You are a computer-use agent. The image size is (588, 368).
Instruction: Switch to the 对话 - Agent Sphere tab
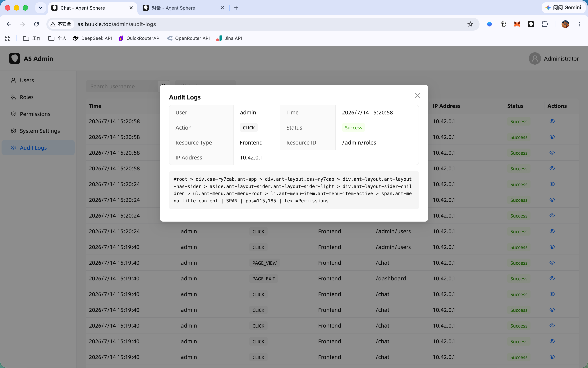click(183, 8)
